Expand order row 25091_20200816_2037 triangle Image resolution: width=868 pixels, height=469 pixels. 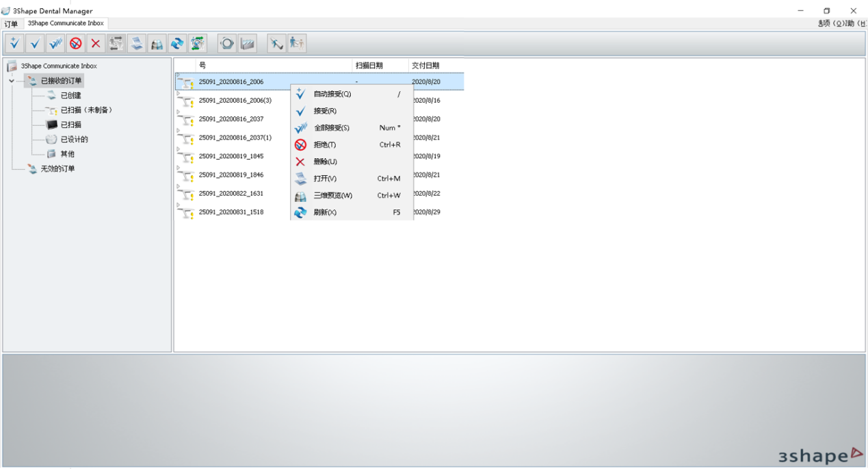click(x=178, y=112)
